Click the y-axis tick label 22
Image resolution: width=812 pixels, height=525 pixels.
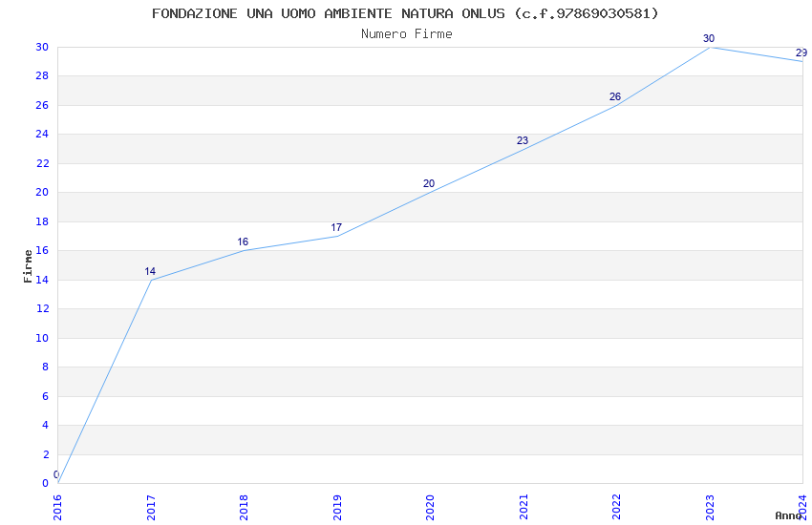click(x=42, y=163)
